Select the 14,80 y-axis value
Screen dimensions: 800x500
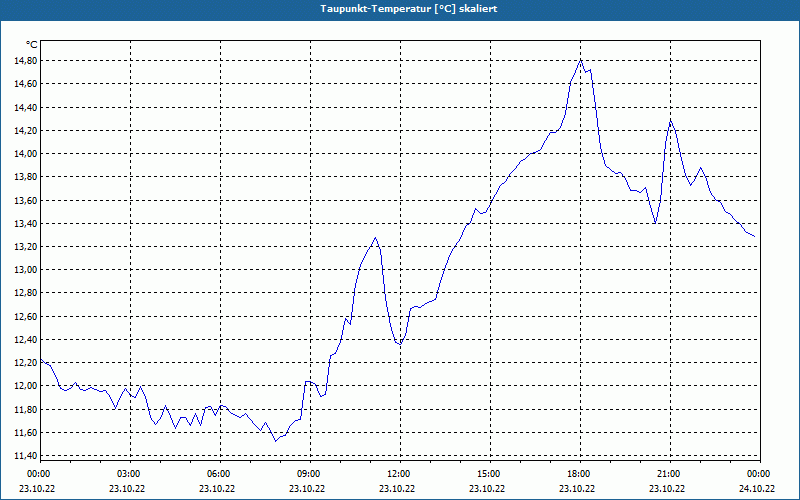pyautogui.click(x=26, y=61)
